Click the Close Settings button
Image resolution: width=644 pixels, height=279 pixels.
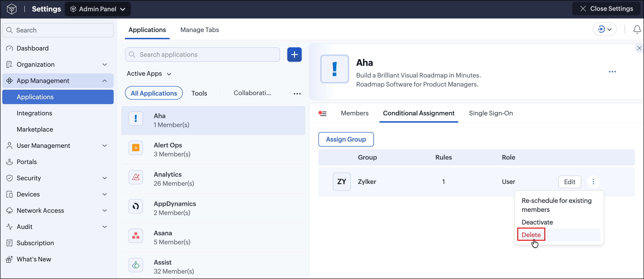pyautogui.click(x=607, y=9)
